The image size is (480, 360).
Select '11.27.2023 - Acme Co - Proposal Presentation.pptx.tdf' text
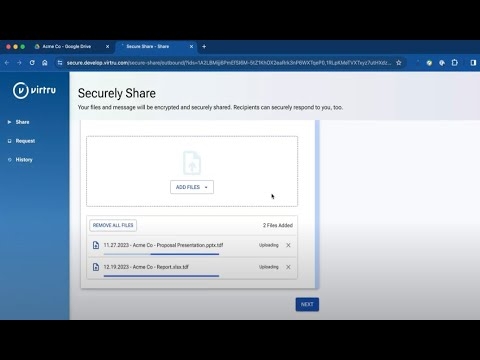tap(163, 245)
